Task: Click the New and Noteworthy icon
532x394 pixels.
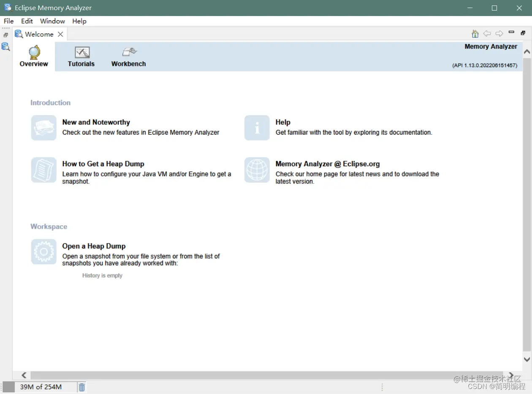Action: pos(43,128)
